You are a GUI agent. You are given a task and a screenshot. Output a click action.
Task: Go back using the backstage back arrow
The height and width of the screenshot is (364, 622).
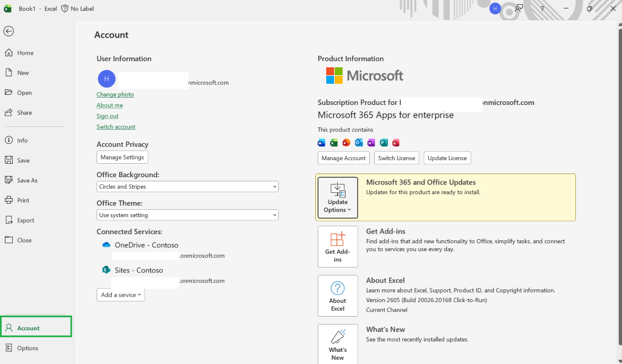click(9, 32)
